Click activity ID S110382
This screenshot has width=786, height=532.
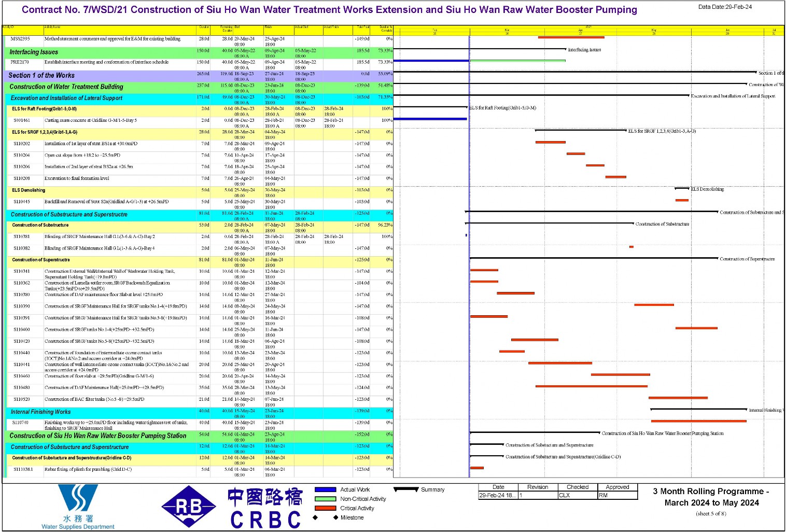tap(22, 248)
